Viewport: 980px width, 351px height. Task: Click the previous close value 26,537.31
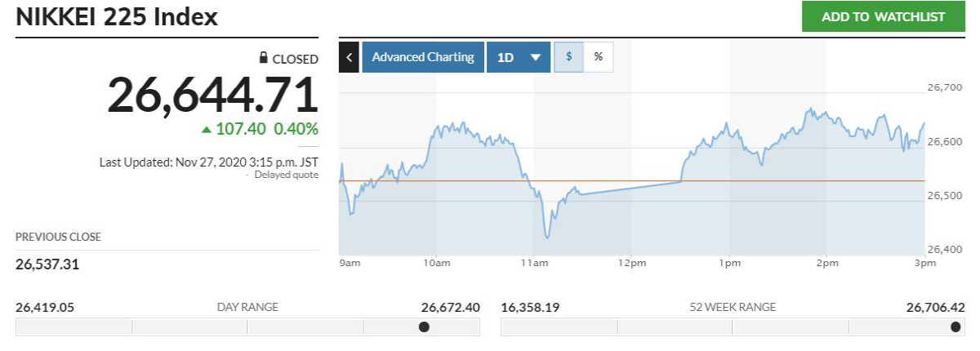point(47,264)
